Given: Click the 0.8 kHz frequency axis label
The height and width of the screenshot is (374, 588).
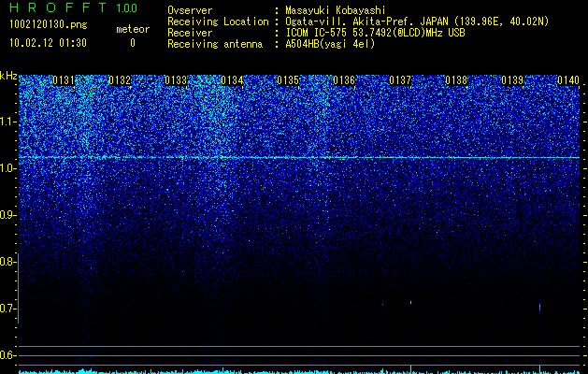Looking at the screenshot, I should (x=7, y=262).
